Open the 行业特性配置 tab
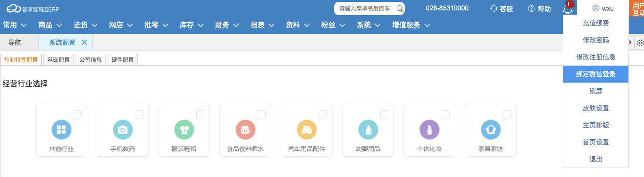This screenshot has width=644, height=177. pyautogui.click(x=21, y=60)
